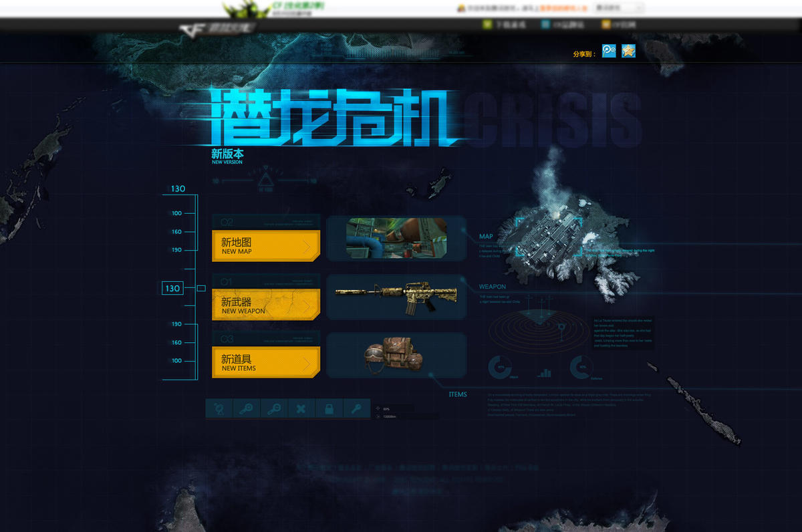The image size is (802, 532).
Task: Open the green-icon download link in the nav bar
Action: (504, 25)
